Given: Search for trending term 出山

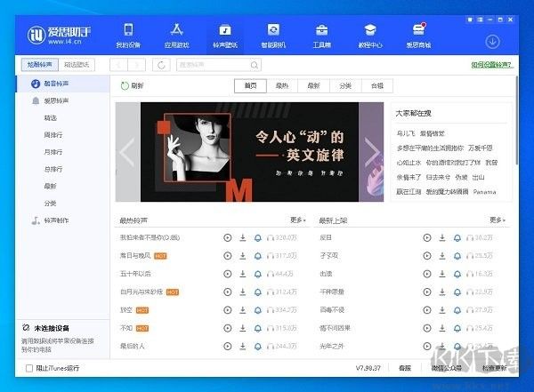Looking at the screenshot, I should (478, 177).
